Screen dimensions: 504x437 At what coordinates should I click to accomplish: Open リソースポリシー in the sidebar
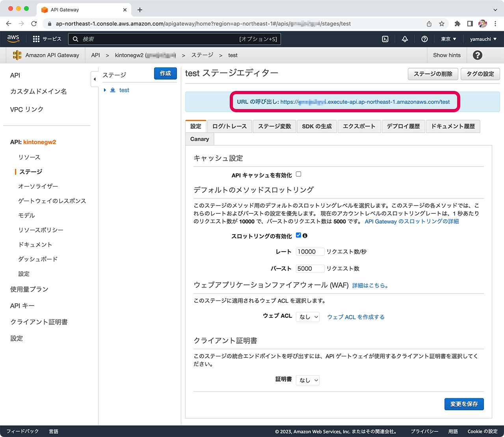click(x=41, y=230)
